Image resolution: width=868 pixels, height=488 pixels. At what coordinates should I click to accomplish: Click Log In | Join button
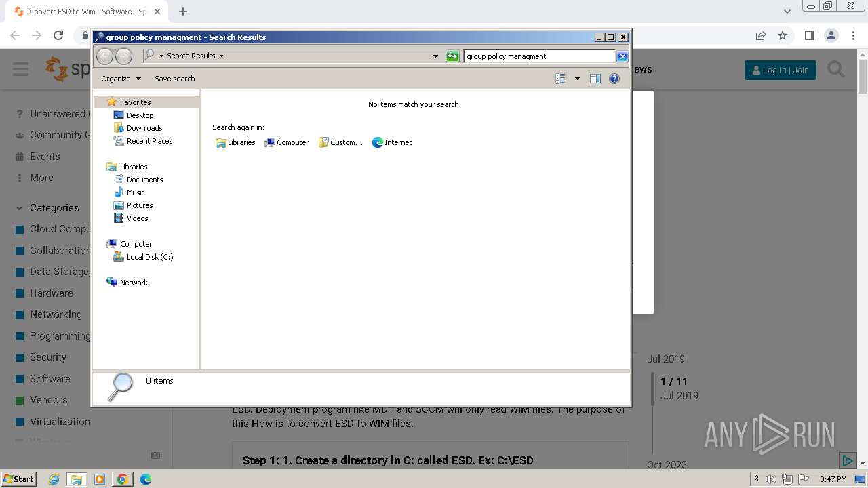(781, 70)
